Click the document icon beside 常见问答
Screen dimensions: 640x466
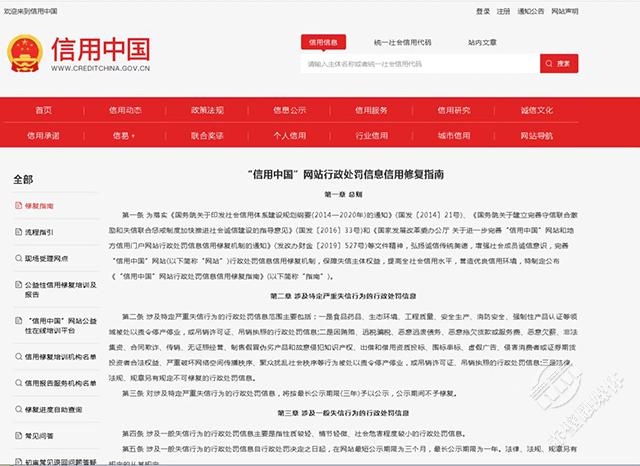coord(18,435)
